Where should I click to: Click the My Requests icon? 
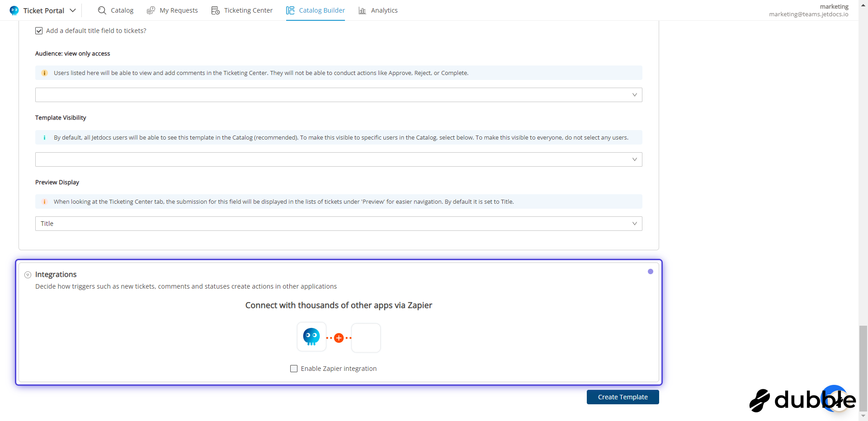coord(151,10)
